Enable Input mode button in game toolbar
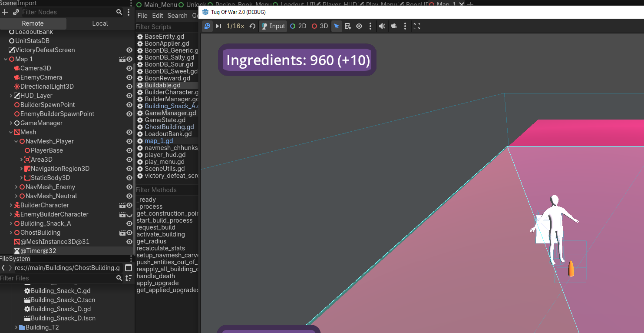The image size is (644, 333). pyautogui.click(x=273, y=26)
